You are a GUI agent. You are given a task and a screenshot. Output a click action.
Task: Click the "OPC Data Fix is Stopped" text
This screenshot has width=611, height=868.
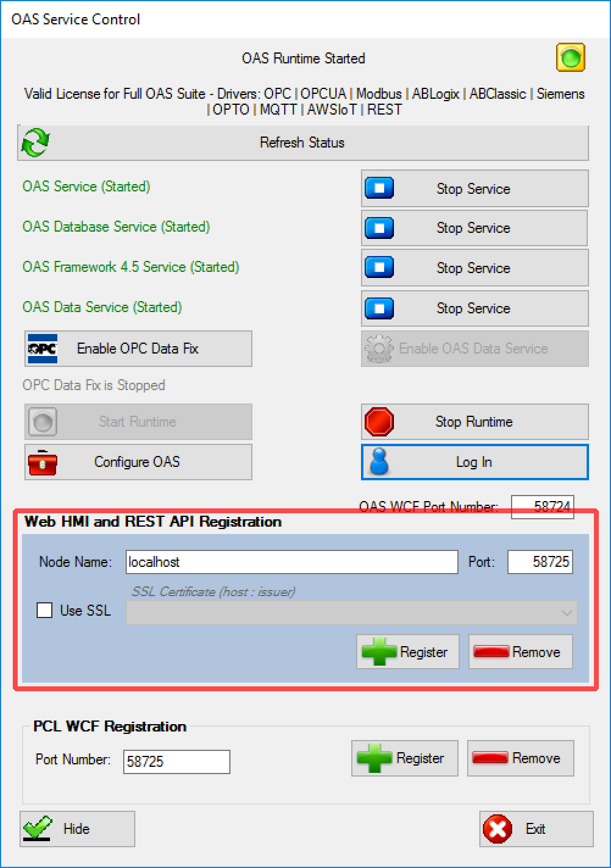[x=94, y=385]
